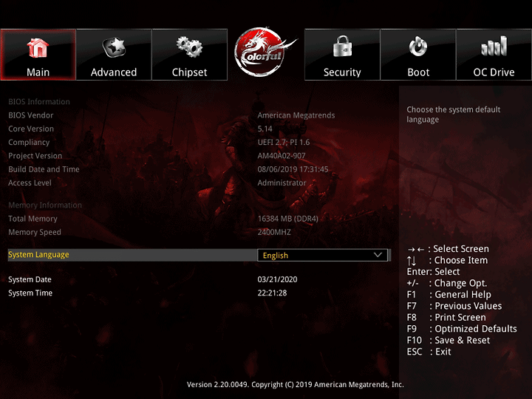Click the AM40A02-907 project version value
Image resolution: width=532 pixels, height=399 pixels.
282,156
